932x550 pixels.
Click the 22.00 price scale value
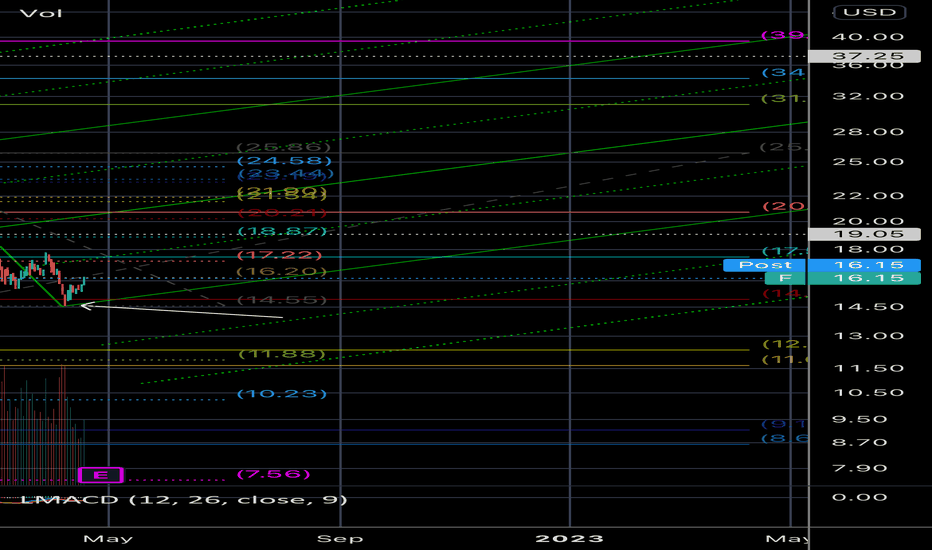click(868, 196)
